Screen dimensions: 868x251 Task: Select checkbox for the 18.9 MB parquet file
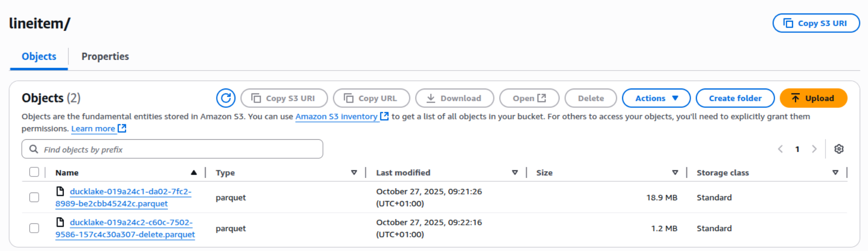click(x=34, y=197)
